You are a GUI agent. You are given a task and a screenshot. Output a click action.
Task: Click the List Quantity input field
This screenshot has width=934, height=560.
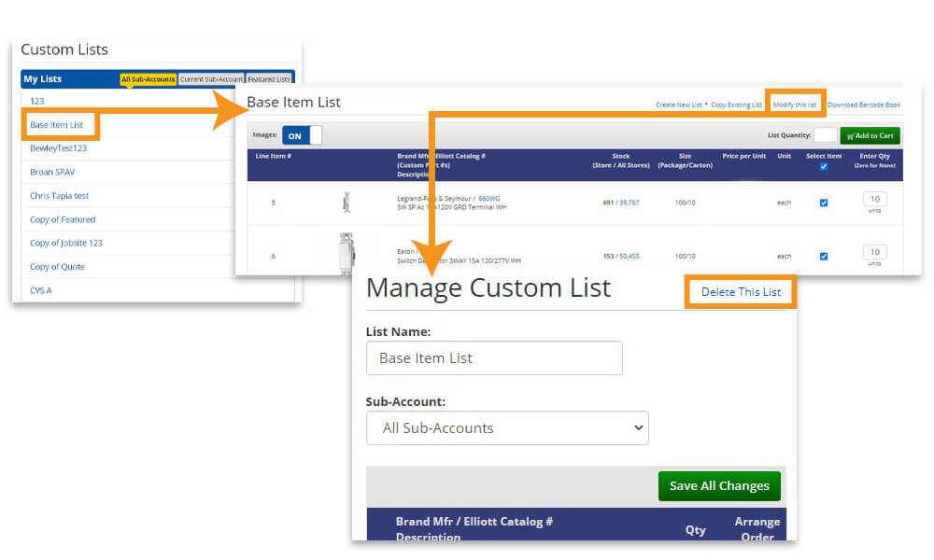point(825,135)
